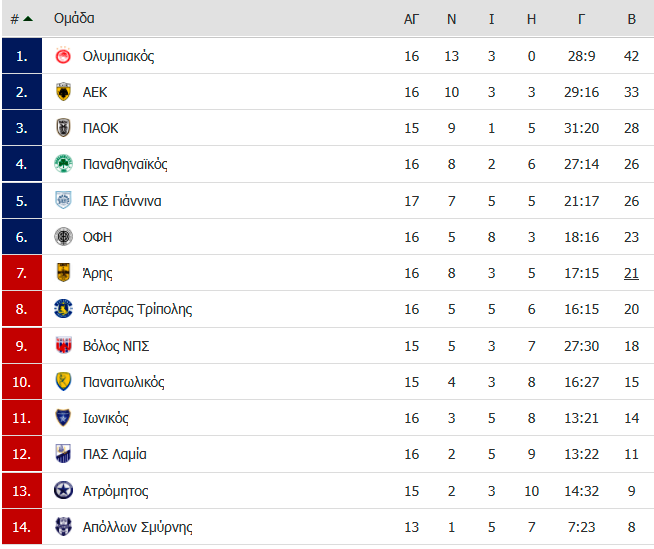
Task: Select the Ομάδα column header
Action: click(x=74, y=18)
